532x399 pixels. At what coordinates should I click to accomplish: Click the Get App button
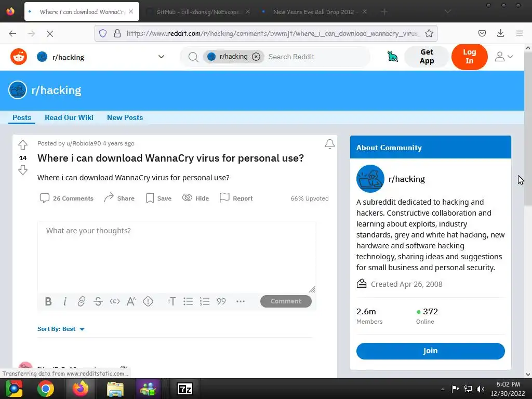click(427, 57)
